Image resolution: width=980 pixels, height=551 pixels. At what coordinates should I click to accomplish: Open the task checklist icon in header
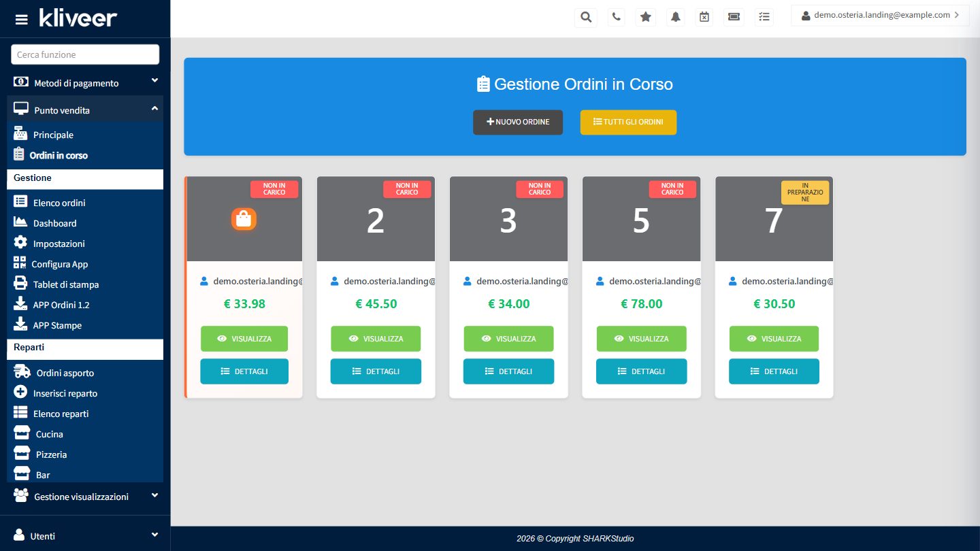click(x=764, y=17)
